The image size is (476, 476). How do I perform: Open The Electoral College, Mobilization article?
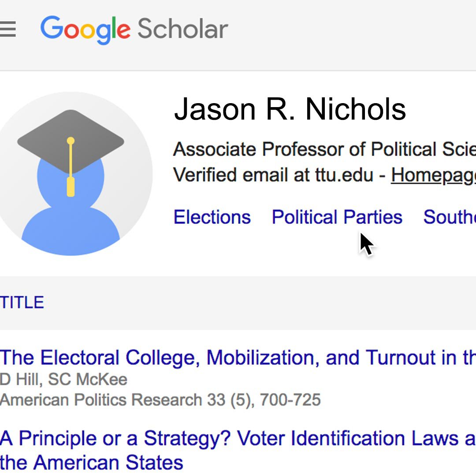[238, 357]
